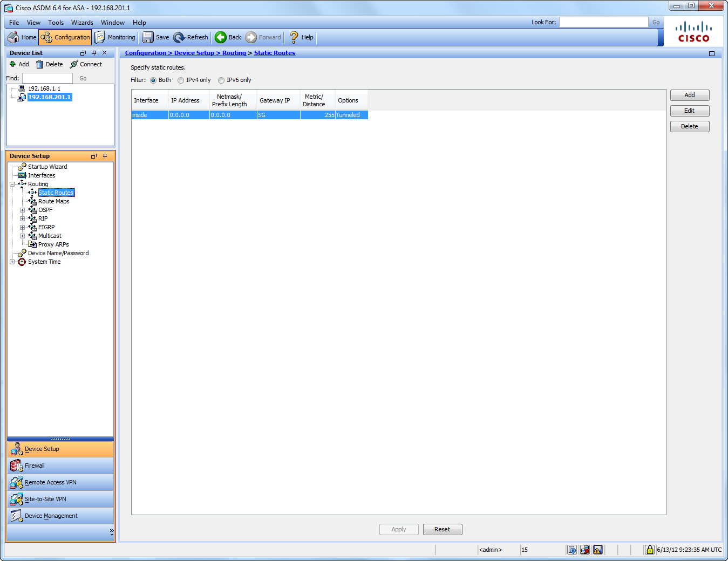The height and width of the screenshot is (561, 728).
Task: Click the Forward arrow button
Action: 263,37
